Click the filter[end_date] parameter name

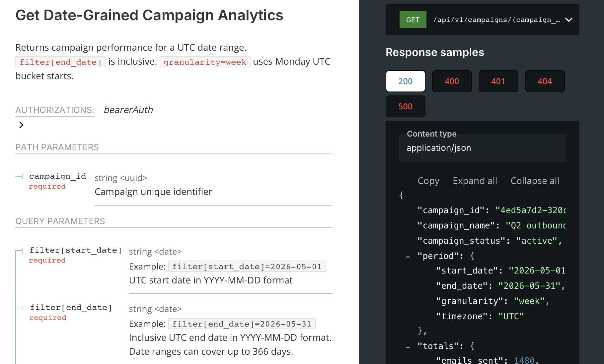click(x=71, y=307)
